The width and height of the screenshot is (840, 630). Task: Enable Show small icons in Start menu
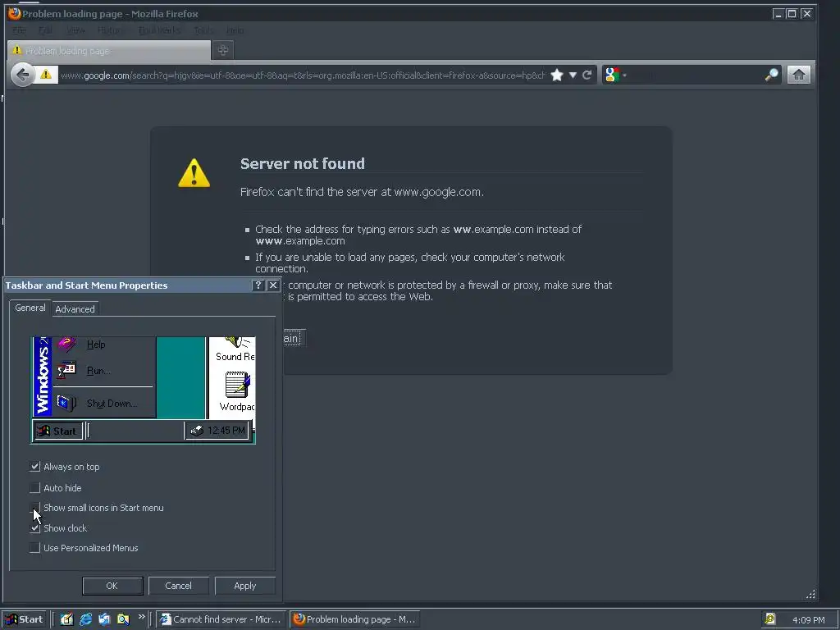(34, 507)
